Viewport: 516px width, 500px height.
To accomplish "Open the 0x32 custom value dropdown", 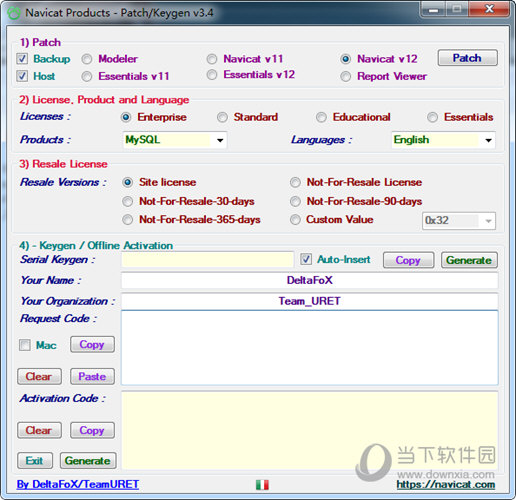I will pyautogui.click(x=459, y=221).
